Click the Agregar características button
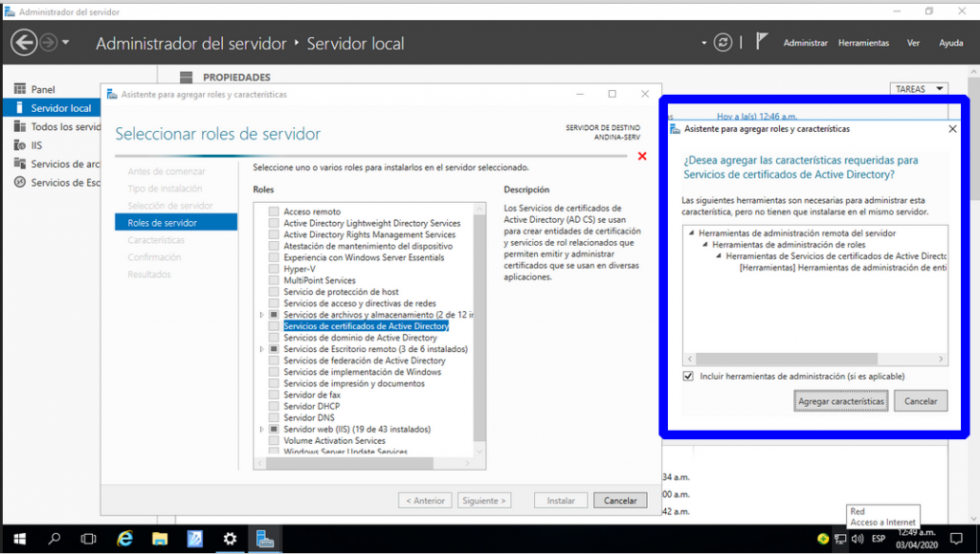 point(841,401)
